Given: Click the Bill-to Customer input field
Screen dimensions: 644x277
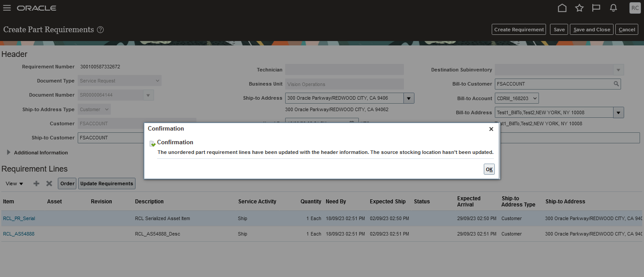Looking at the screenshot, I should coord(553,84).
